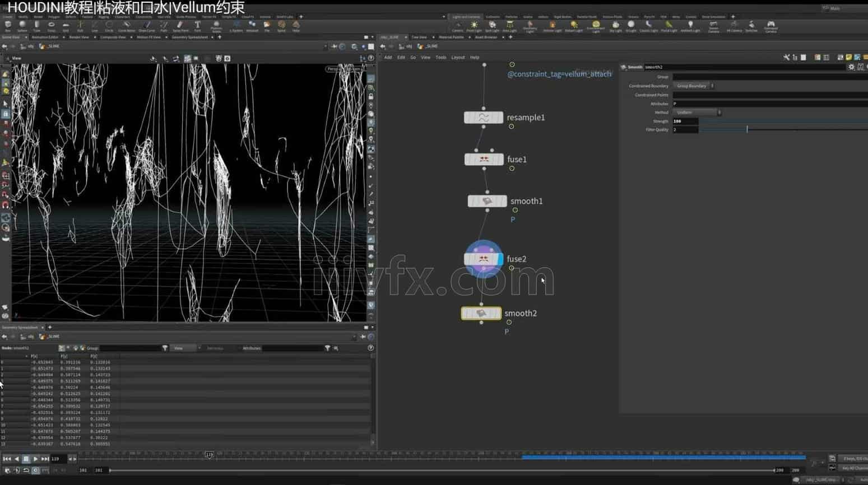Click the fuse1 node icon
The width and height of the screenshot is (868, 485).
[x=484, y=160]
